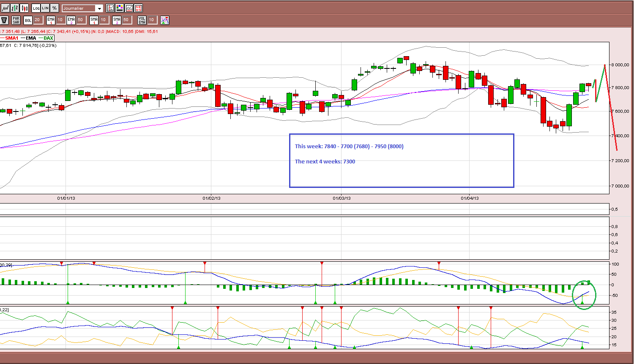Screen dimensions: 634x364
Task: Enable logarithmic scale with LOG button
Action: [36, 8]
